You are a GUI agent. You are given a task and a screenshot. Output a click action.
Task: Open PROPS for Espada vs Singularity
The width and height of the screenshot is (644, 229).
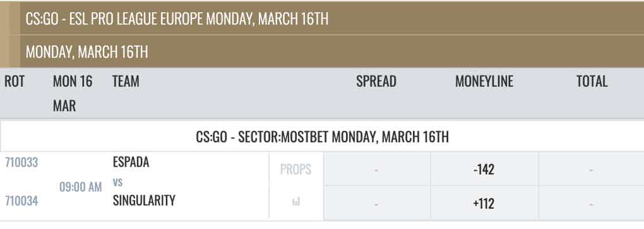tap(295, 169)
